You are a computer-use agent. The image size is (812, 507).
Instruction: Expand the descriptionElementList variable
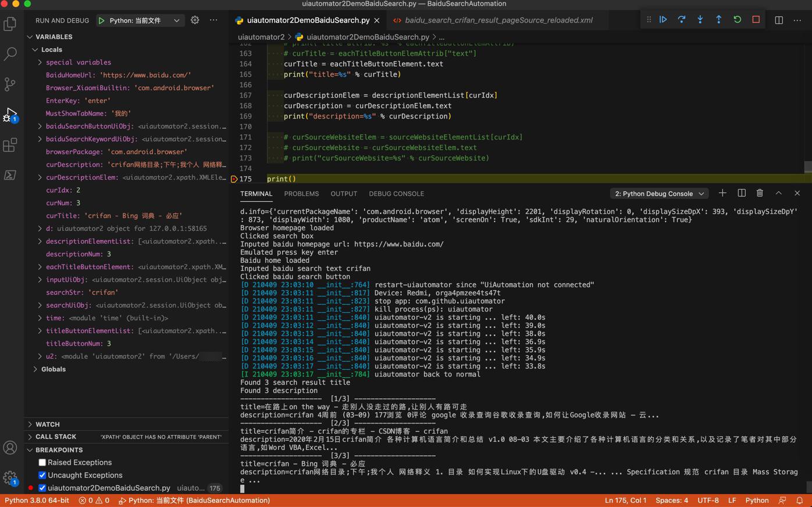pos(40,241)
